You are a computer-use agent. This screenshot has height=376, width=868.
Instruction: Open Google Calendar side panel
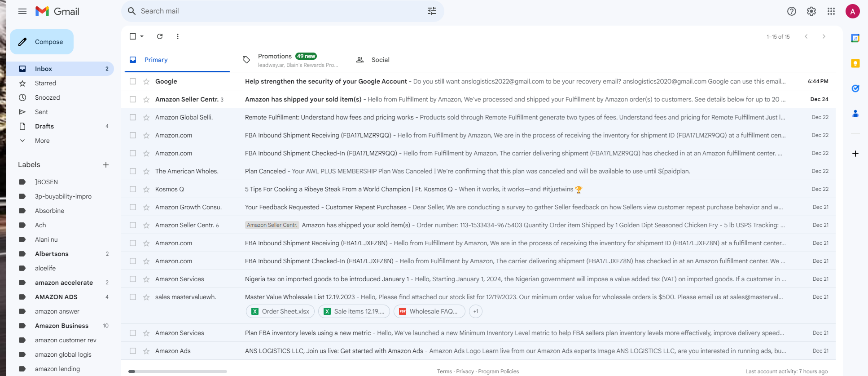[855, 38]
